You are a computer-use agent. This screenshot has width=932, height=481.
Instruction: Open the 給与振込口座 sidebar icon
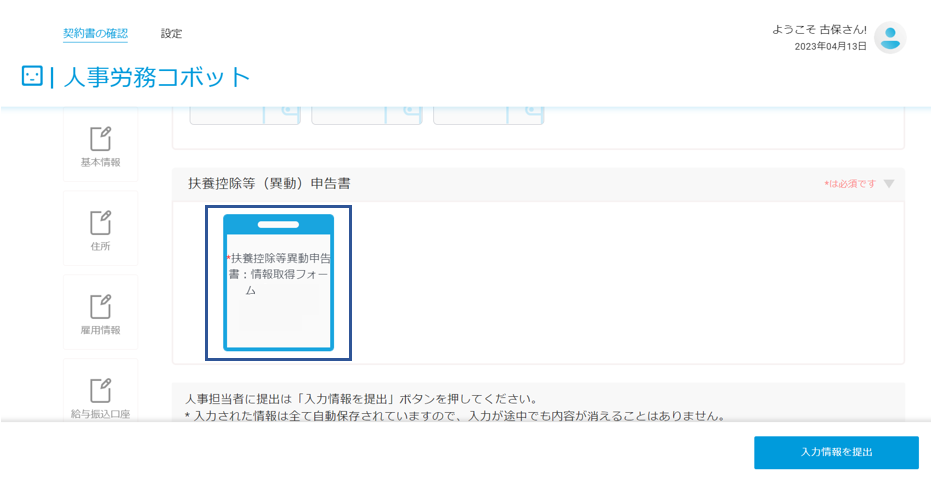click(100, 390)
